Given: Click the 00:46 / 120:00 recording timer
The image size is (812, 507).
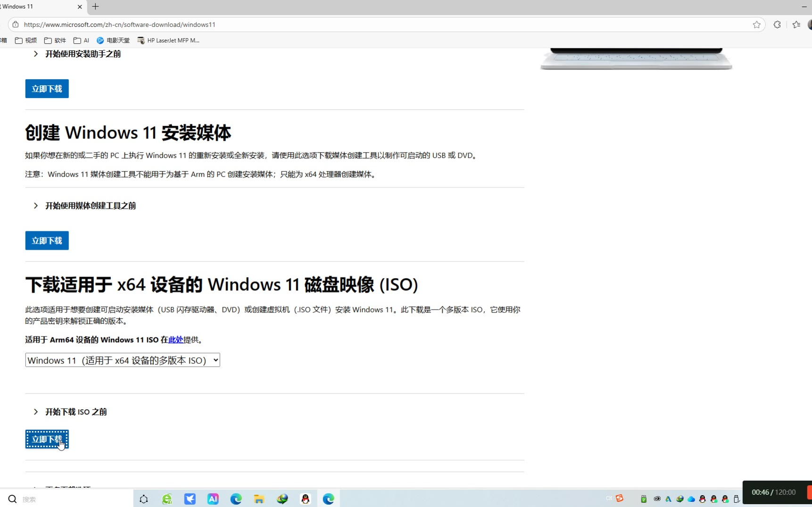Looking at the screenshot, I should tap(773, 492).
